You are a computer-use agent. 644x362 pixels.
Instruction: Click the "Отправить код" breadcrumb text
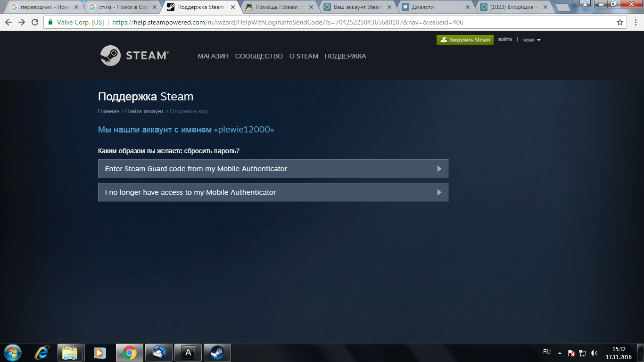(189, 111)
